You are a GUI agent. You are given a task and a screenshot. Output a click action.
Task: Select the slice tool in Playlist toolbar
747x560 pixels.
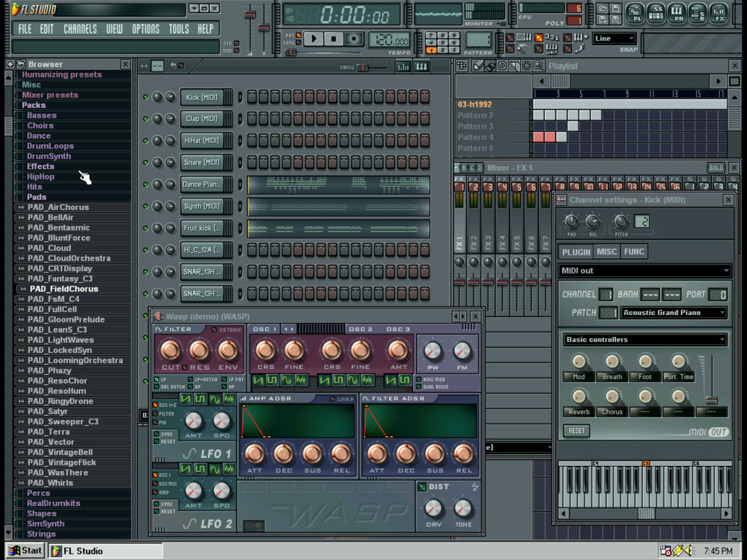tap(514, 66)
